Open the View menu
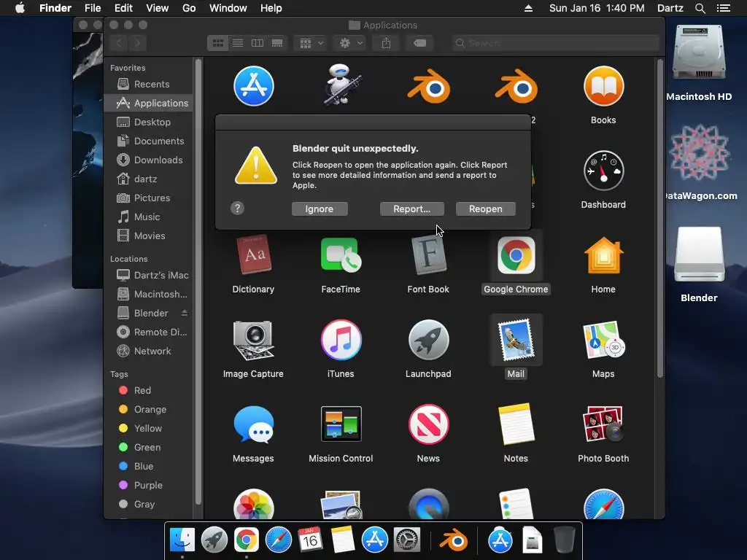The height and width of the screenshot is (560, 747). click(158, 8)
